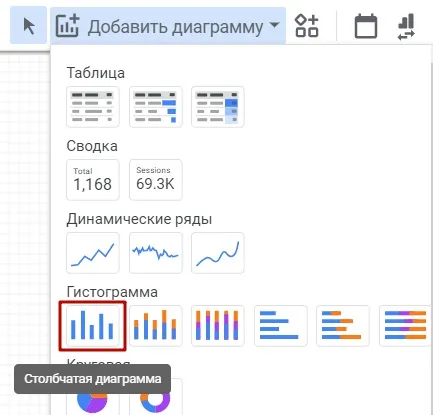433x415 pixels.
Task: Choose the 100% stacked column chart
Action: click(218, 326)
